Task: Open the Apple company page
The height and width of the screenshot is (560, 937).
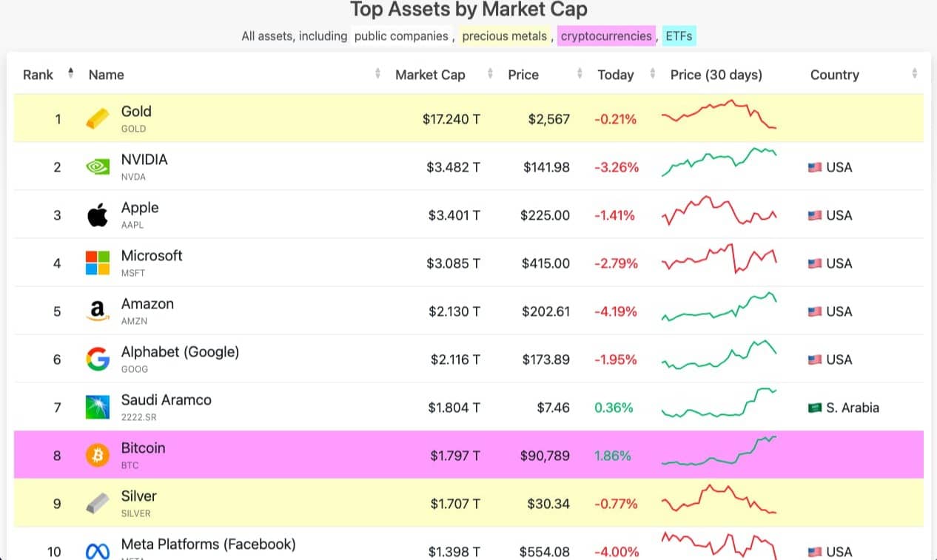Action: (140, 208)
